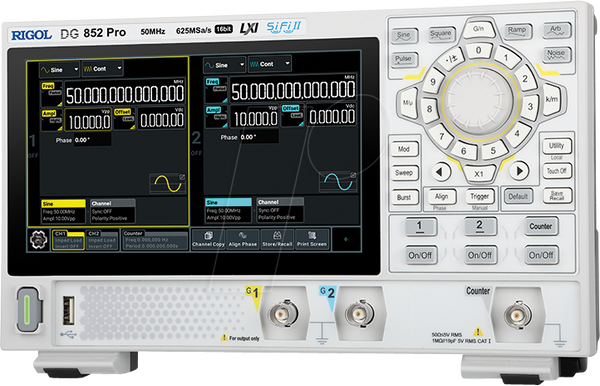
Task: Select the Ramp waveform key
Action: [x=517, y=31]
